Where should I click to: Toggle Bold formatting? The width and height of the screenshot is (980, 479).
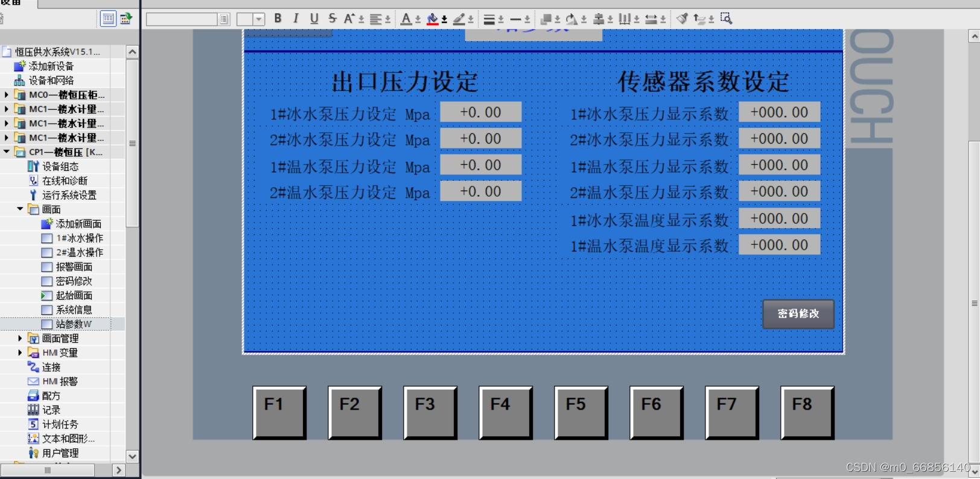[278, 19]
